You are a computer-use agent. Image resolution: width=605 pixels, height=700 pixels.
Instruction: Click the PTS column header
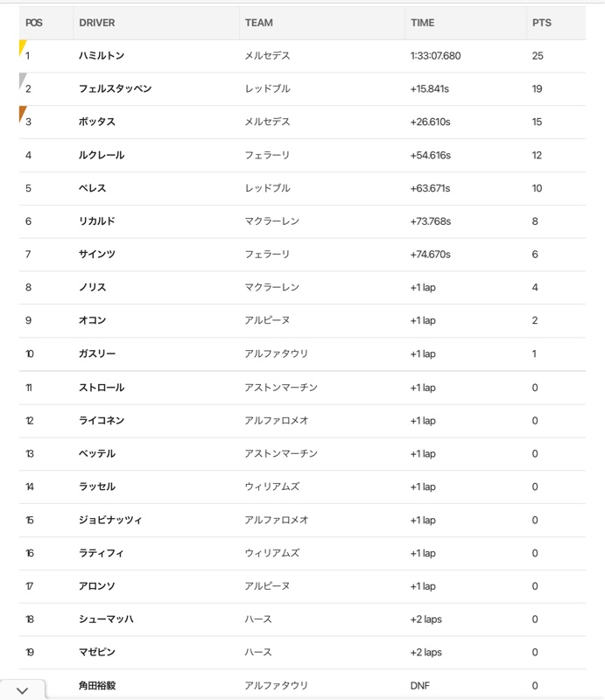pos(542,23)
